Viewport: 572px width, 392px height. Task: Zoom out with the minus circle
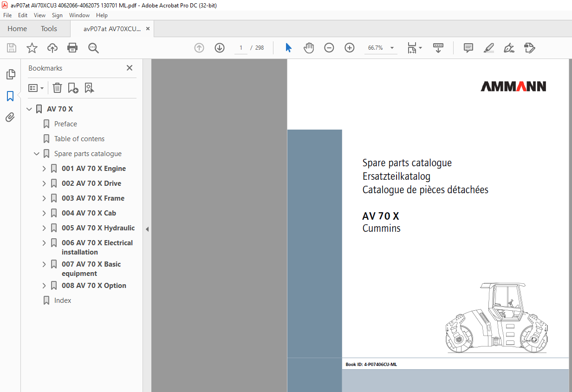(x=329, y=48)
